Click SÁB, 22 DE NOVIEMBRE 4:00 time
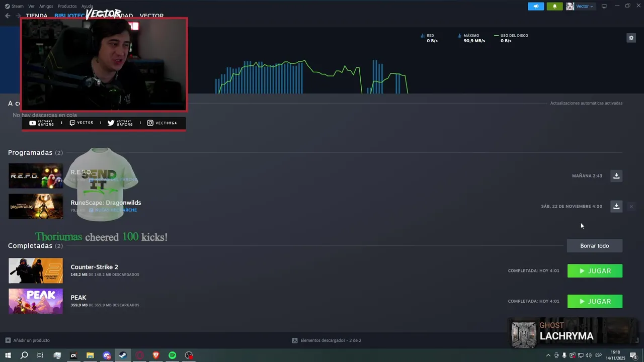 [x=572, y=206]
